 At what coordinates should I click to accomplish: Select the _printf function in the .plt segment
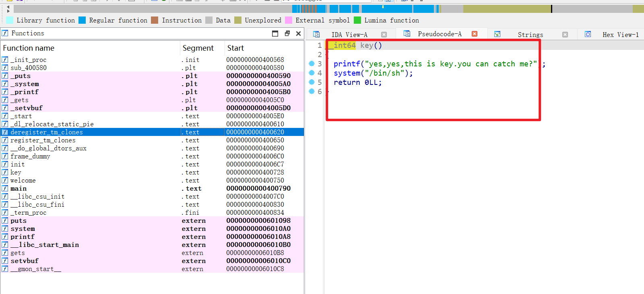[152, 92]
